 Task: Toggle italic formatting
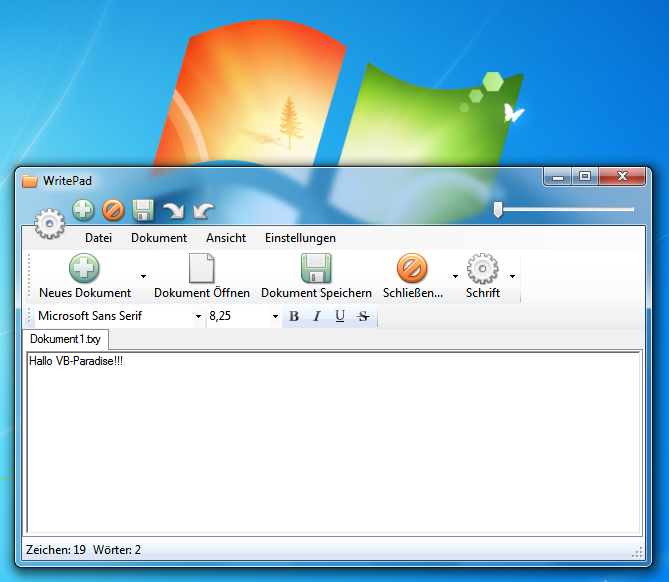(317, 316)
